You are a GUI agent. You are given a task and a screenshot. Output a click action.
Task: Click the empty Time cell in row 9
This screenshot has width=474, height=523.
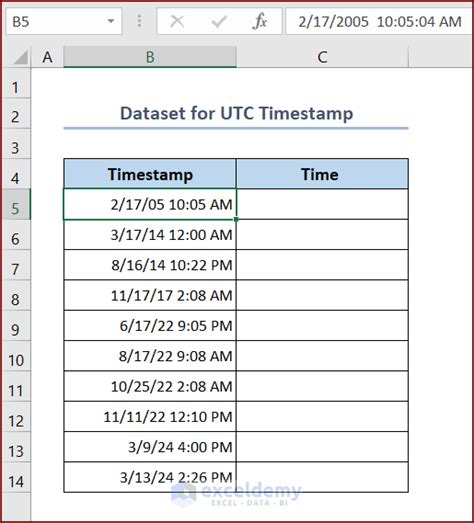pyautogui.click(x=322, y=326)
